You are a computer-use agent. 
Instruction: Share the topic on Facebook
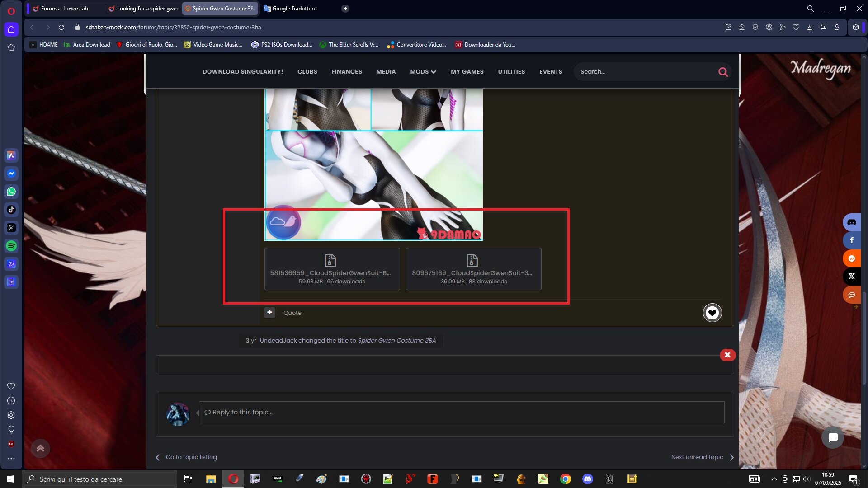click(x=852, y=240)
